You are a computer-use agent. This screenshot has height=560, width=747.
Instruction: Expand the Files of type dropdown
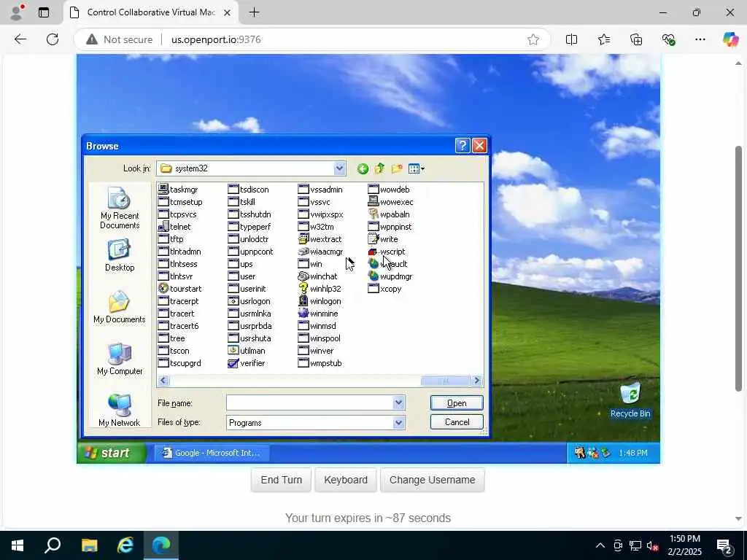[399, 422]
